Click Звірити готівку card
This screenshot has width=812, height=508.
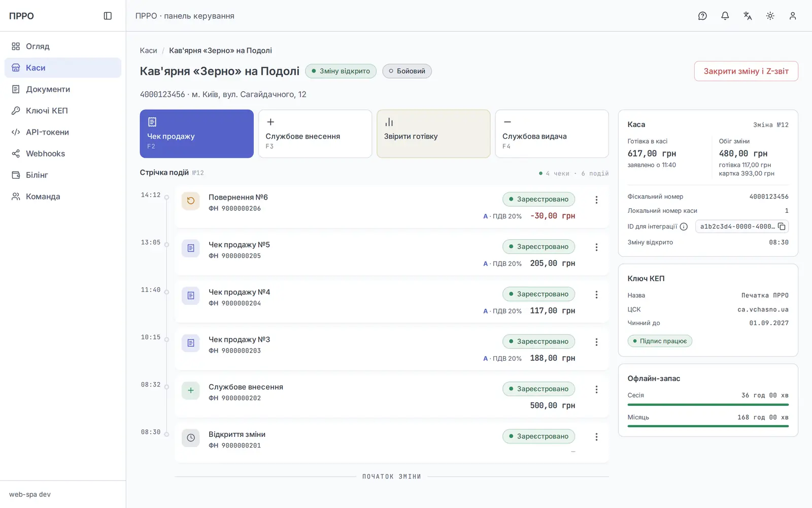(433, 134)
